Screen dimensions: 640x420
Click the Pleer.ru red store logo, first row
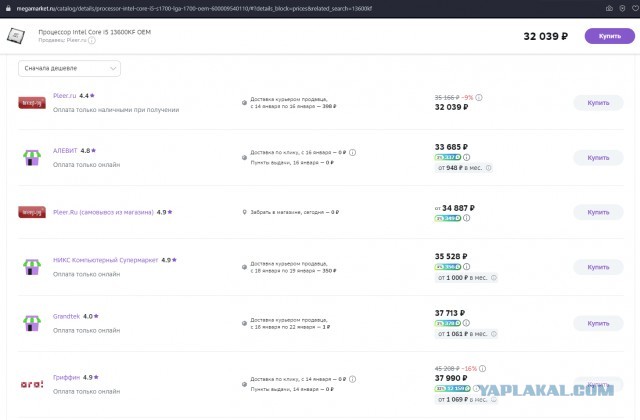pyautogui.click(x=32, y=103)
